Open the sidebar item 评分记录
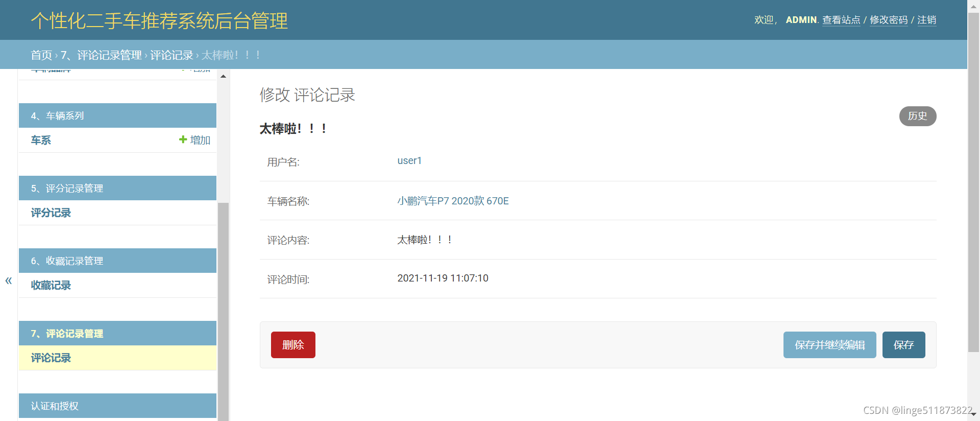This screenshot has width=980, height=421. pos(51,213)
